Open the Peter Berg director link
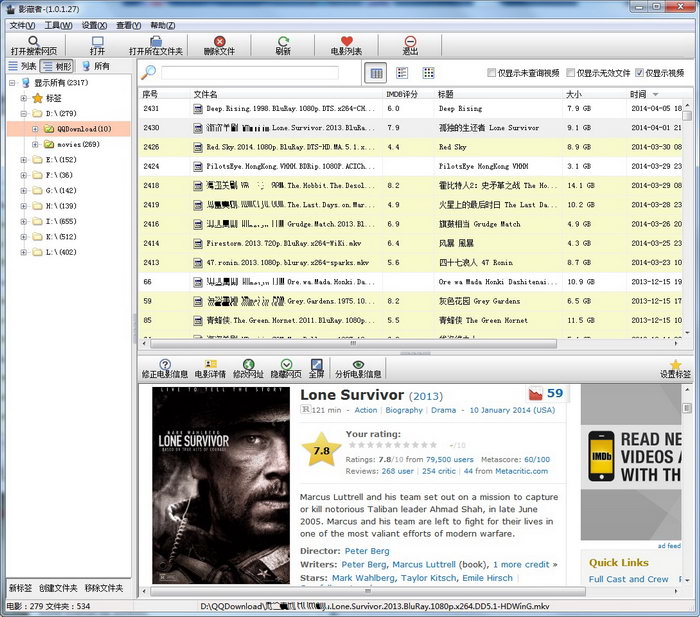 coord(368,551)
